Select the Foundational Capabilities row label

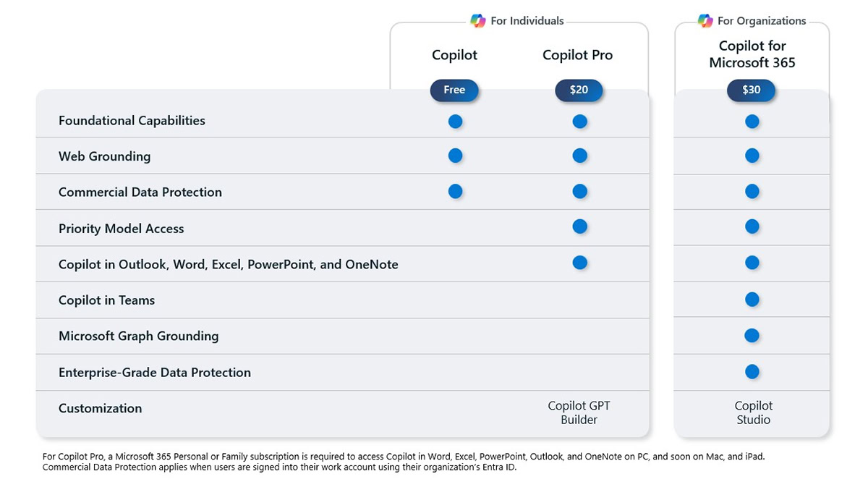pyautogui.click(x=132, y=121)
